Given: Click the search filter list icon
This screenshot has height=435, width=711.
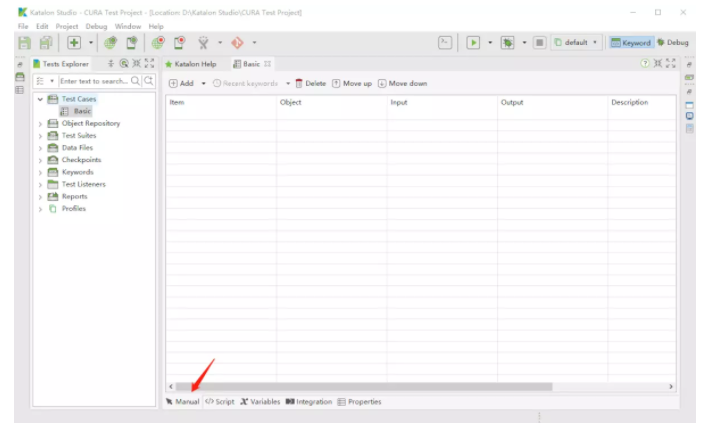Looking at the screenshot, I should click(x=40, y=81).
